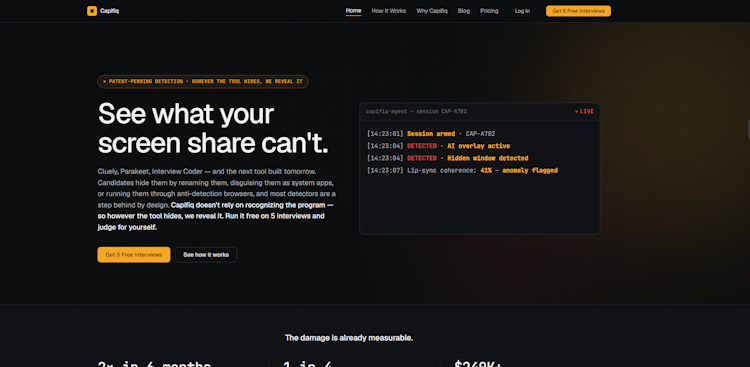The width and height of the screenshot is (750, 367).
Task: Click the Log In link
Action: [522, 11]
